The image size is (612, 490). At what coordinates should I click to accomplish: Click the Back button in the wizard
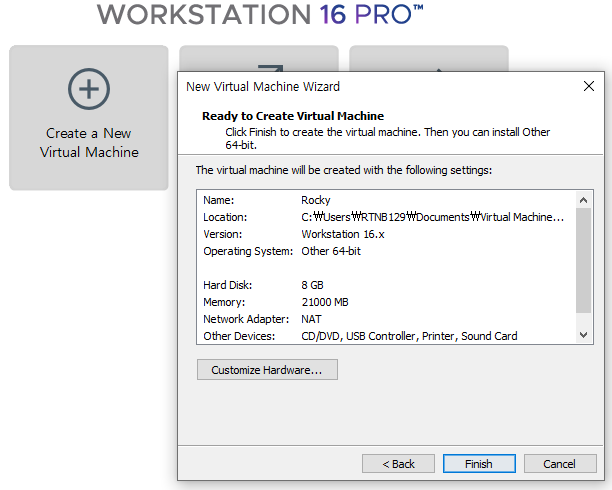[x=398, y=463]
